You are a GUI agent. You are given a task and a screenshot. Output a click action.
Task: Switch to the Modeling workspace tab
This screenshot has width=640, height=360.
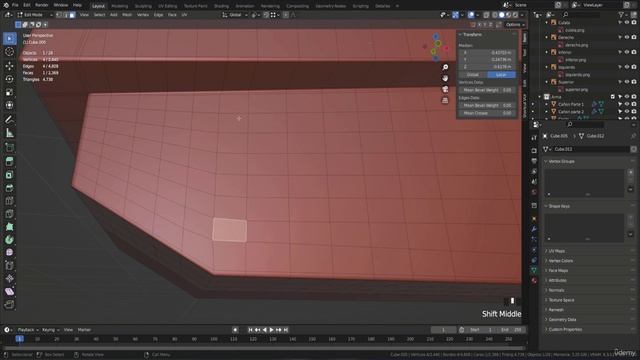point(120,6)
